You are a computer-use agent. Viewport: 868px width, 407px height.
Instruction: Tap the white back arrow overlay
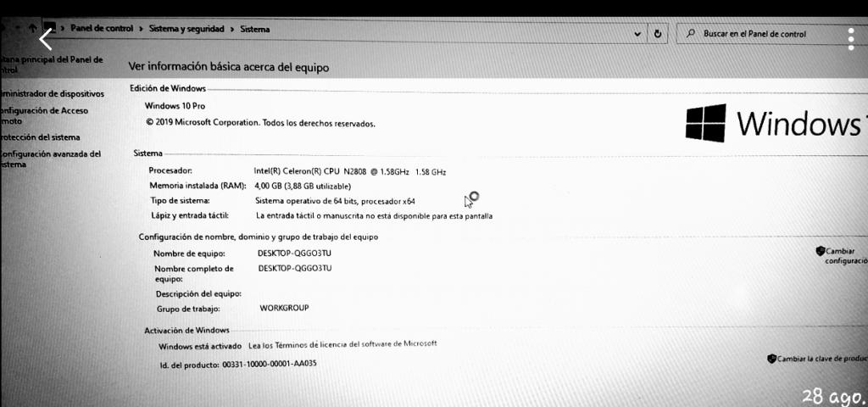(46, 39)
